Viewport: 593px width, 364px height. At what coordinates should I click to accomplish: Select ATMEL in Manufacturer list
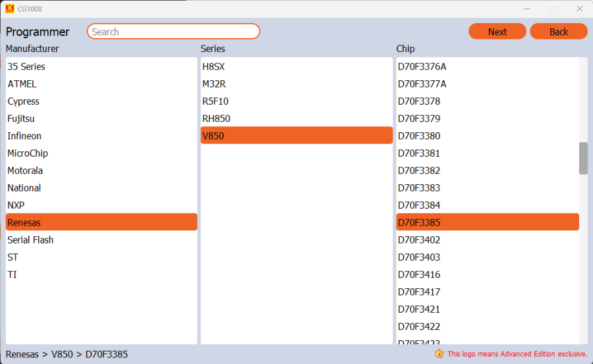tap(22, 84)
